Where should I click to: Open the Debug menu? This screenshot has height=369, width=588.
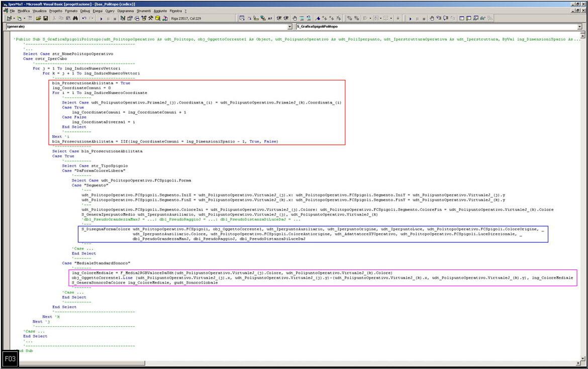[x=85, y=11]
